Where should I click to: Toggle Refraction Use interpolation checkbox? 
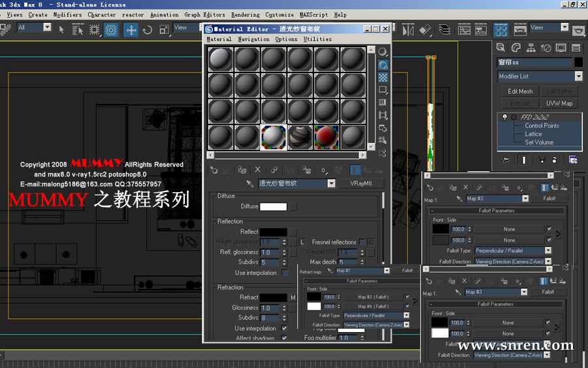coord(284,328)
